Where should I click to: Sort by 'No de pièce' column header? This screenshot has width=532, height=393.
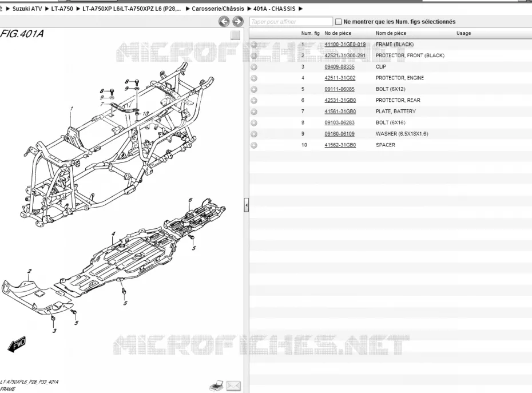coord(338,33)
